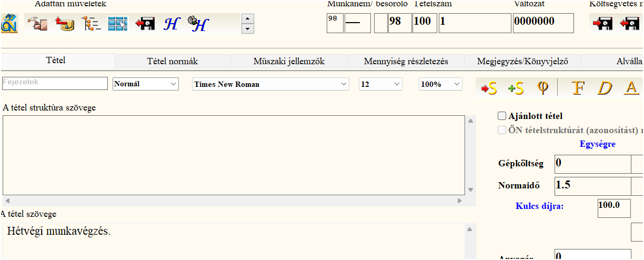Open the Times New Roman font dropdown
Image resolution: width=644 pixels, height=260 pixels.
point(271,84)
